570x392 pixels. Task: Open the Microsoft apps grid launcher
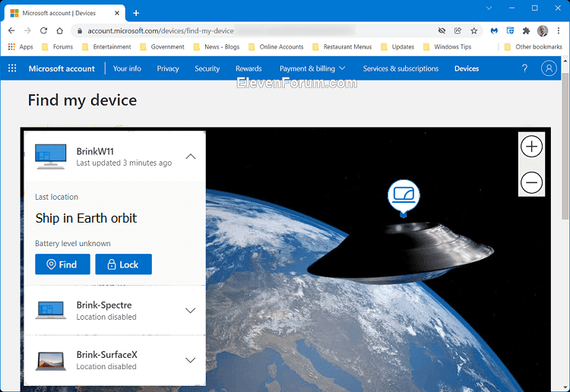[x=12, y=68]
